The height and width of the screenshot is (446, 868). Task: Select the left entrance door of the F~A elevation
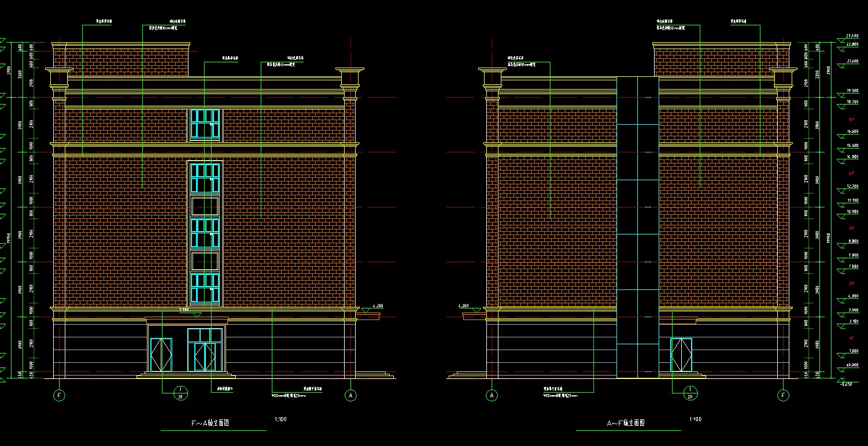(x=161, y=355)
